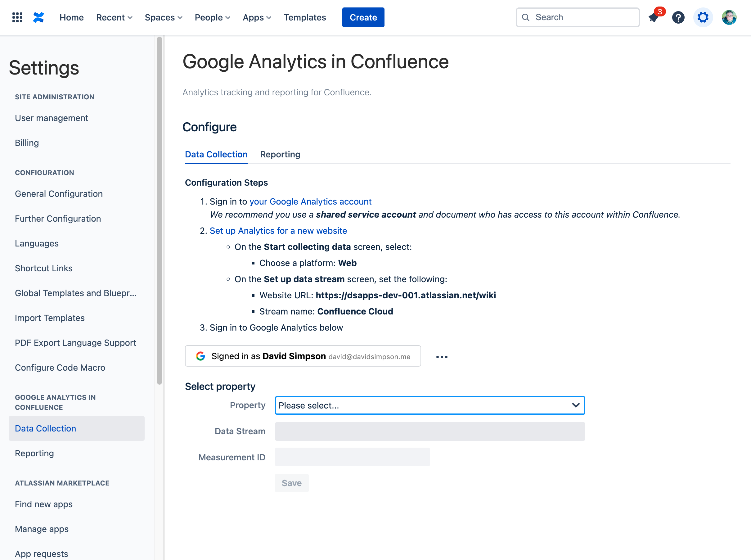The image size is (751, 560).
Task: Expand the Recent dropdown menu
Action: [114, 17]
